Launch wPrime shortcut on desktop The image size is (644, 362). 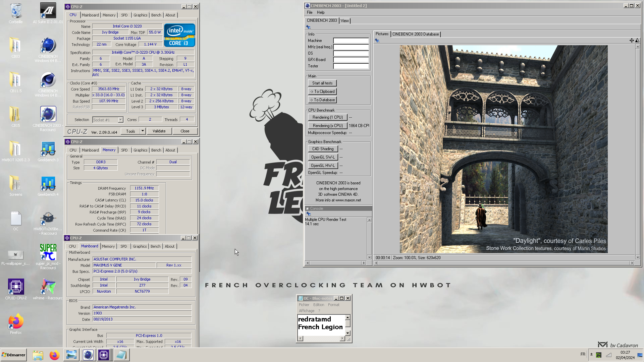point(48,289)
